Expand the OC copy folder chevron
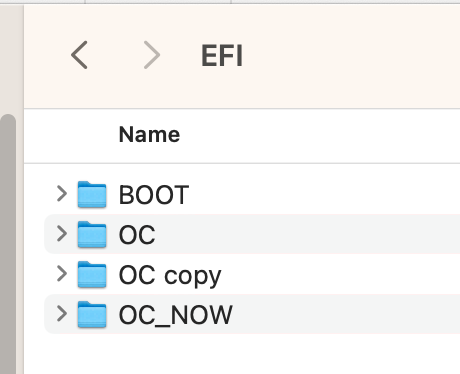460x374 pixels. tap(62, 274)
